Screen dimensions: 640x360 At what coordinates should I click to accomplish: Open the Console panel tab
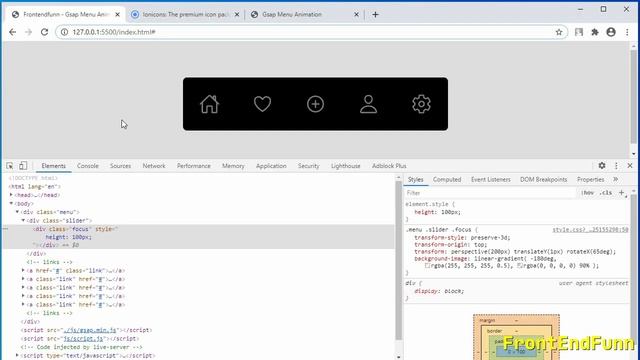click(88, 166)
